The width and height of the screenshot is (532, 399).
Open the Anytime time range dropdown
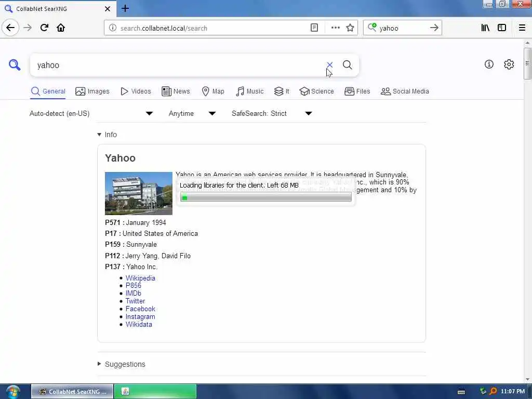coord(192,113)
